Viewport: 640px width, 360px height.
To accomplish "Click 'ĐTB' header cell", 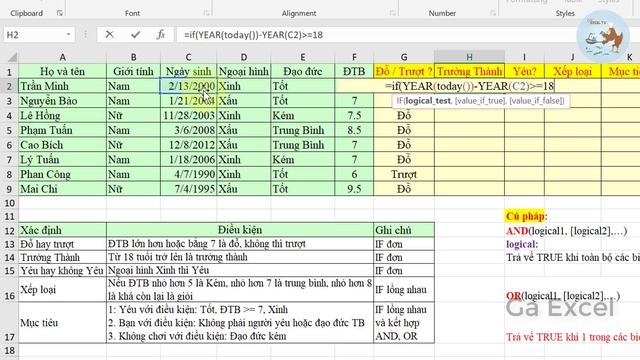I will pos(354,71).
